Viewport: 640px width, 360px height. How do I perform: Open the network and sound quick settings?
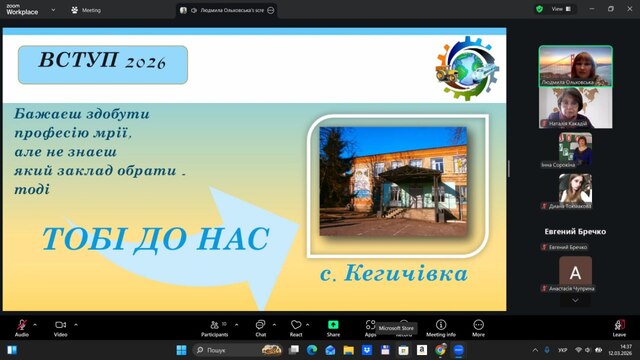588,350
